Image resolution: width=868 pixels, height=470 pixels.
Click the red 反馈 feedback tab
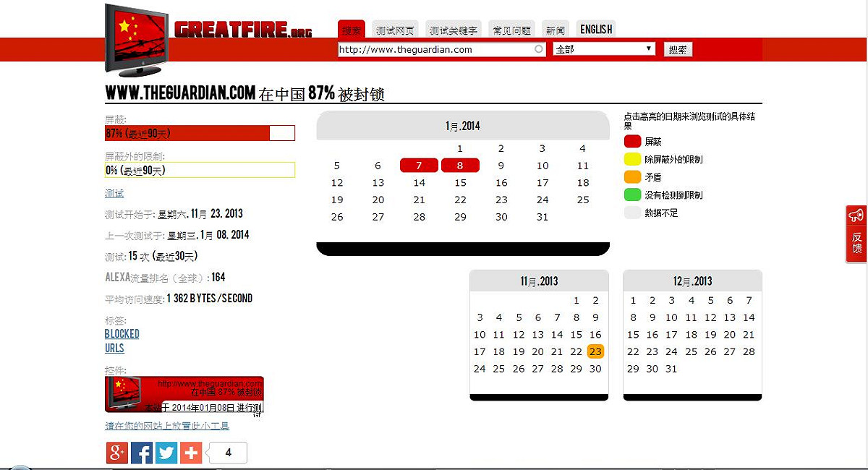click(856, 234)
